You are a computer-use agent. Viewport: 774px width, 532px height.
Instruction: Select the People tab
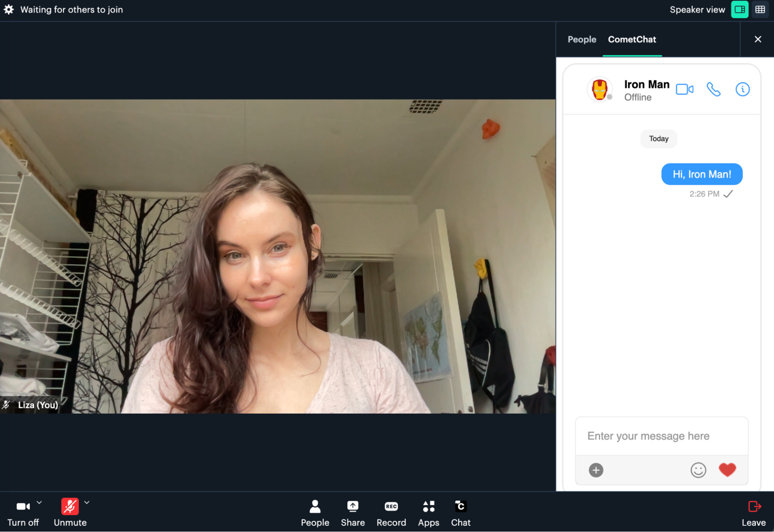[x=582, y=39]
